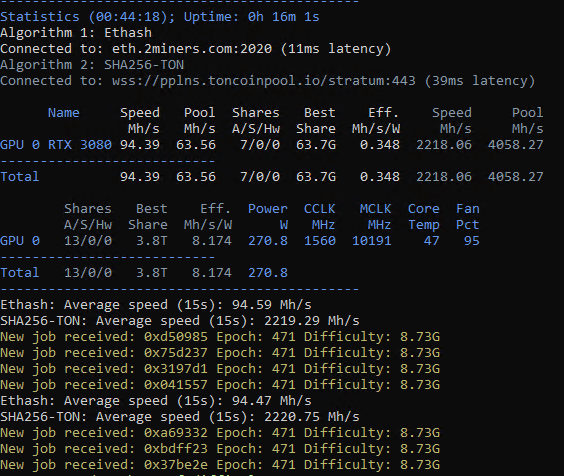Viewport: 564px width, 476px height.
Task: Click the Total row power 270.8
Action: pyautogui.click(x=268, y=273)
